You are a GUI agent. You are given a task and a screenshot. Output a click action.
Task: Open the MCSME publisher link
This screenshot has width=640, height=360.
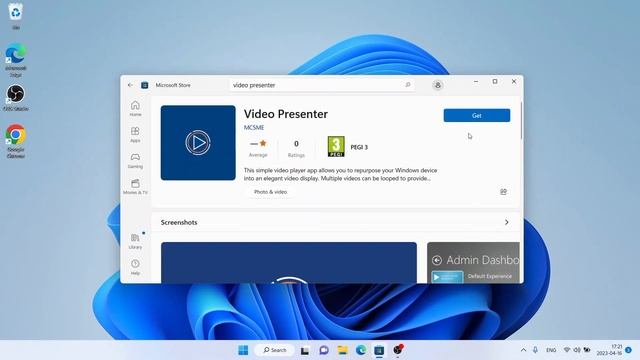(254, 127)
